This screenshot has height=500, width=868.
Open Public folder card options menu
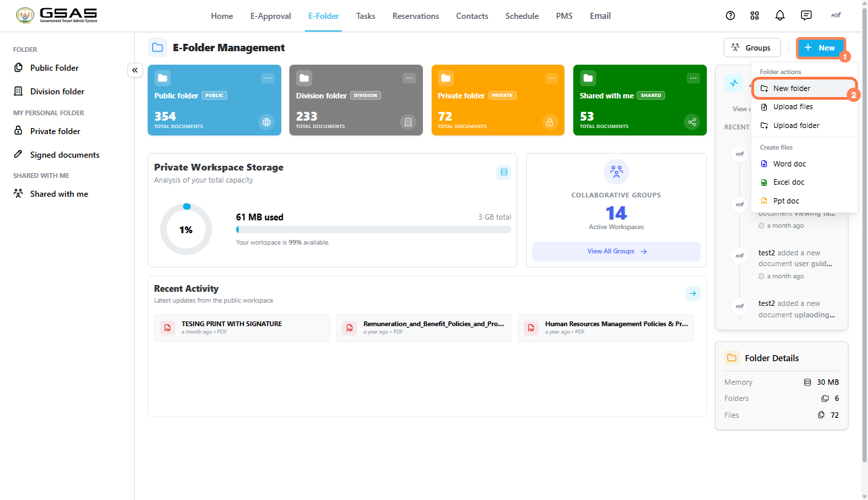[x=268, y=78]
